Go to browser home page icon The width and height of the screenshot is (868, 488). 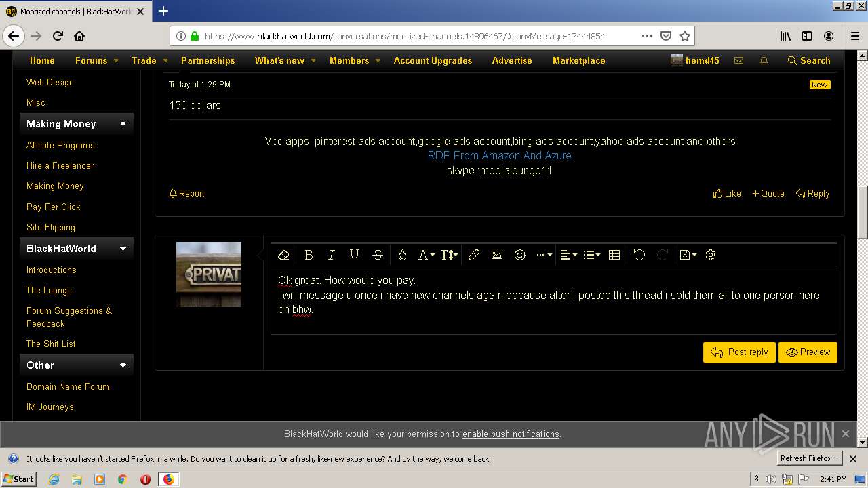tap(79, 36)
